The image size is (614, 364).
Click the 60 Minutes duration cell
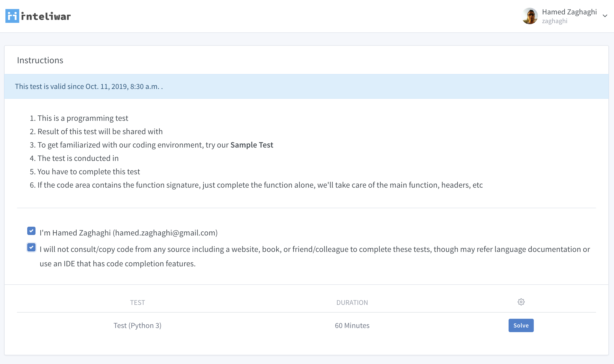(352, 325)
